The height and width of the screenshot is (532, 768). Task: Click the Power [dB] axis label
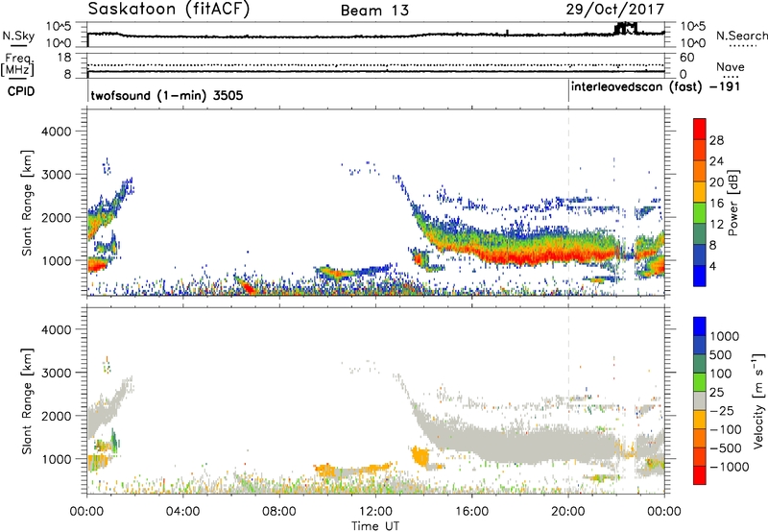(x=733, y=203)
